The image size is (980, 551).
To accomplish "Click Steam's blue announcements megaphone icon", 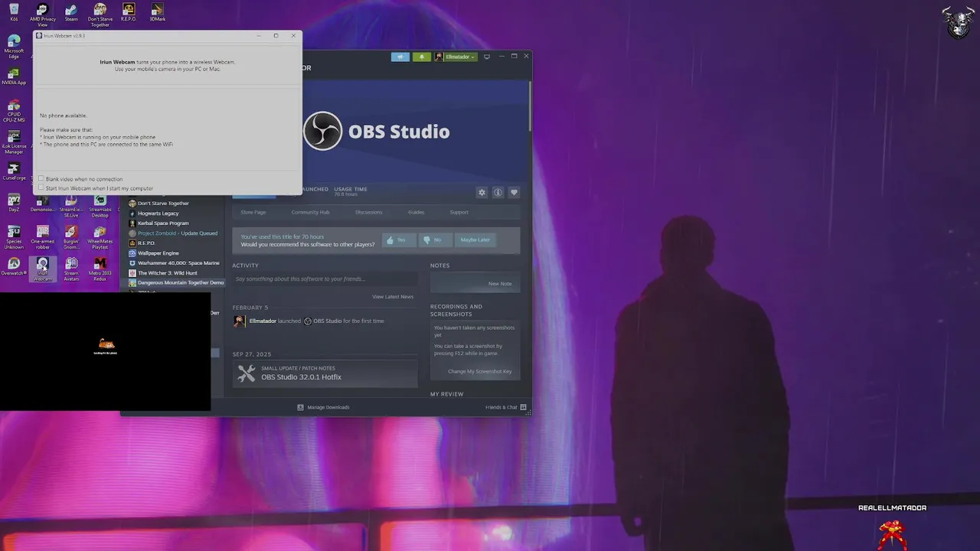I will (x=400, y=57).
